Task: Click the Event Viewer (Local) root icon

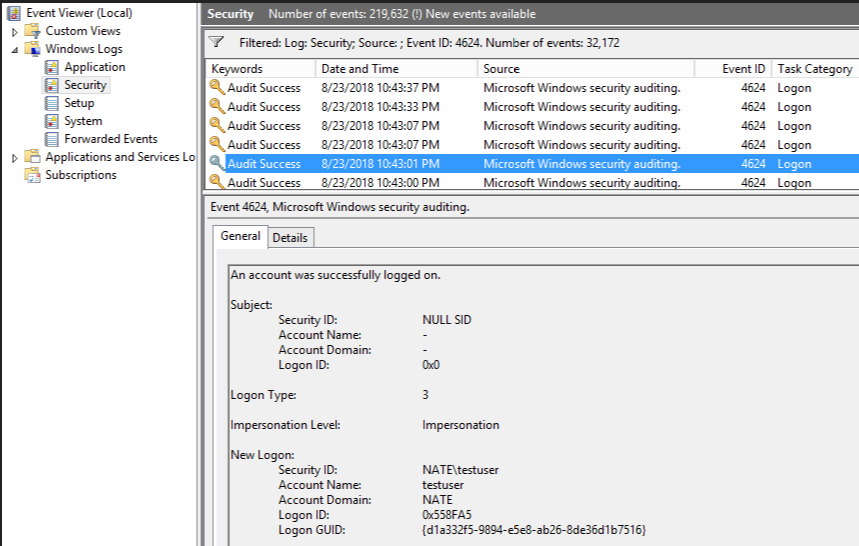Action: (14, 13)
